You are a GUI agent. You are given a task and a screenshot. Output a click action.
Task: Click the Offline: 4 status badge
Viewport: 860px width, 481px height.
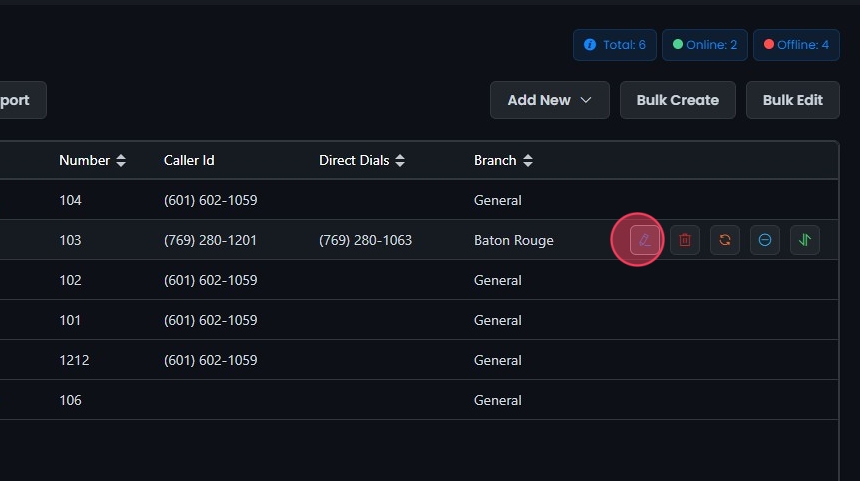tap(796, 45)
